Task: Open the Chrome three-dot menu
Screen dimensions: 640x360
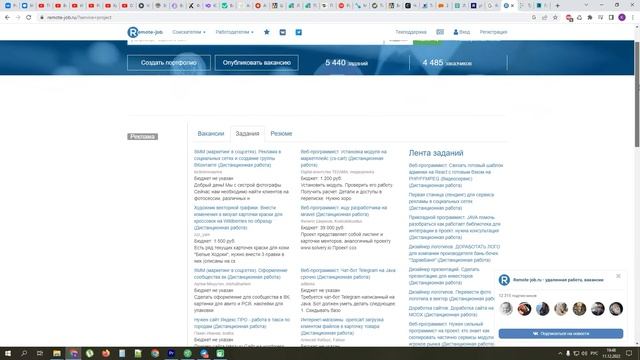Action: tap(633, 18)
